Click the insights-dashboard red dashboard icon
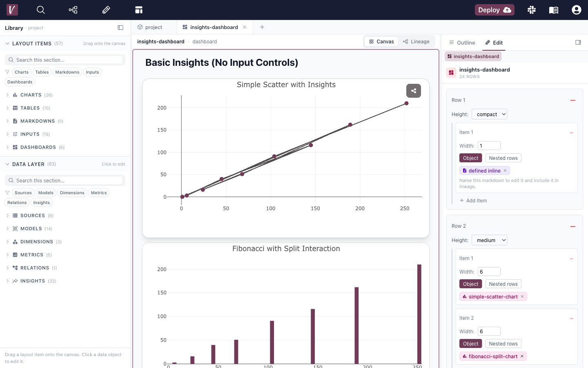 451,73
